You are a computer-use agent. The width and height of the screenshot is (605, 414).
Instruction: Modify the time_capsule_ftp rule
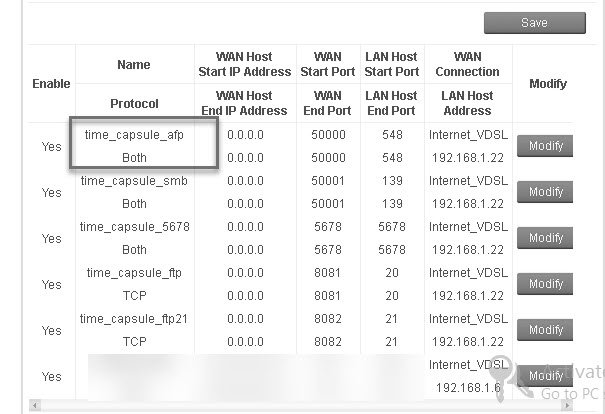click(545, 284)
